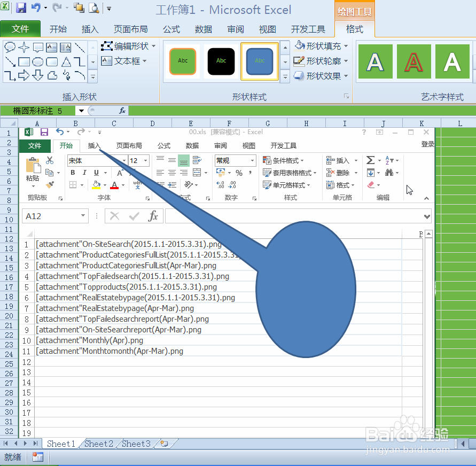The height and width of the screenshot is (466, 476).
Task: Click 套用表格格式 in embedded 00.xls window
Action: click(x=290, y=173)
